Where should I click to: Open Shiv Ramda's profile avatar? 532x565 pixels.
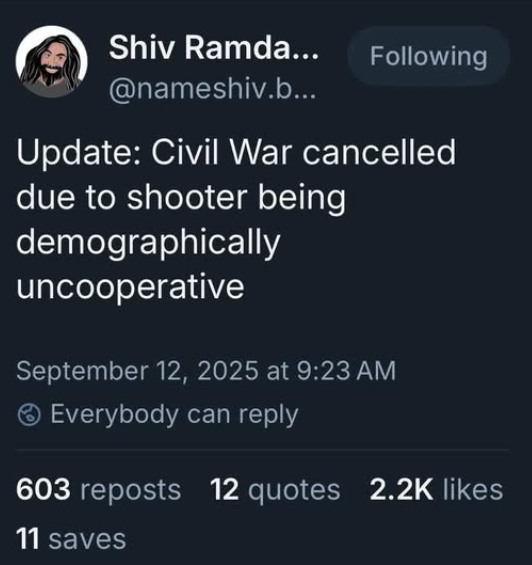coord(52,61)
